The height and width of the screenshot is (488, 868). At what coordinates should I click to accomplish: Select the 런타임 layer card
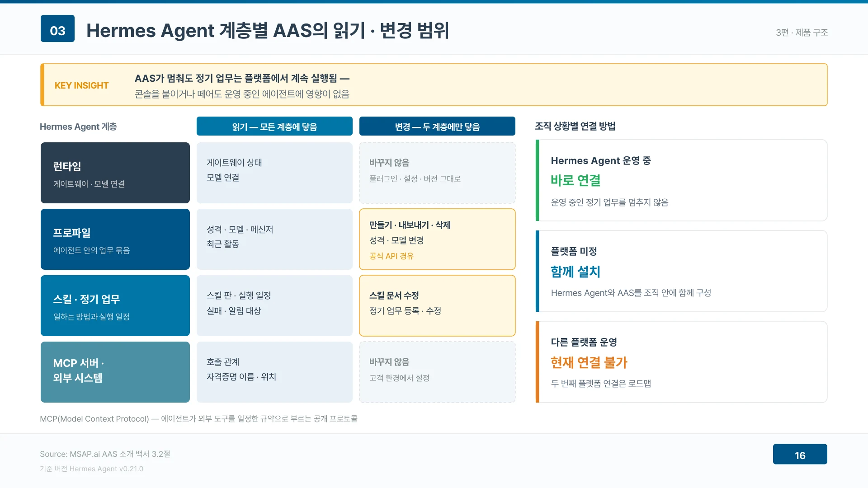click(x=115, y=173)
